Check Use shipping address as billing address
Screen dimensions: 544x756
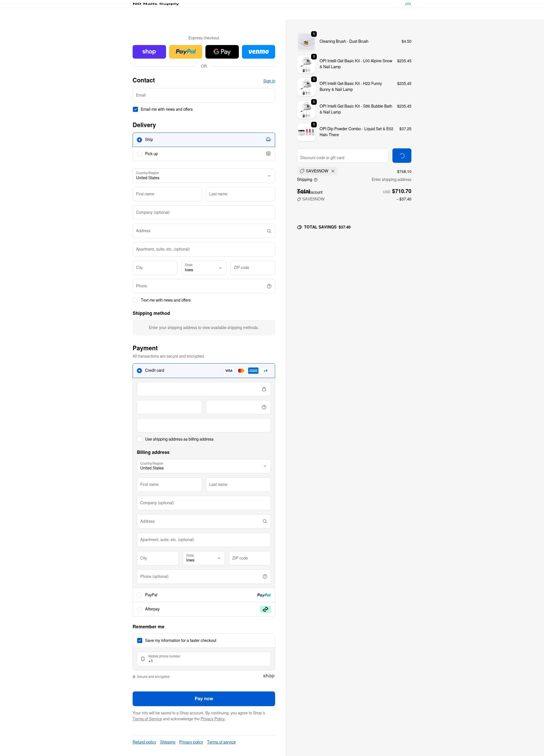coord(139,439)
